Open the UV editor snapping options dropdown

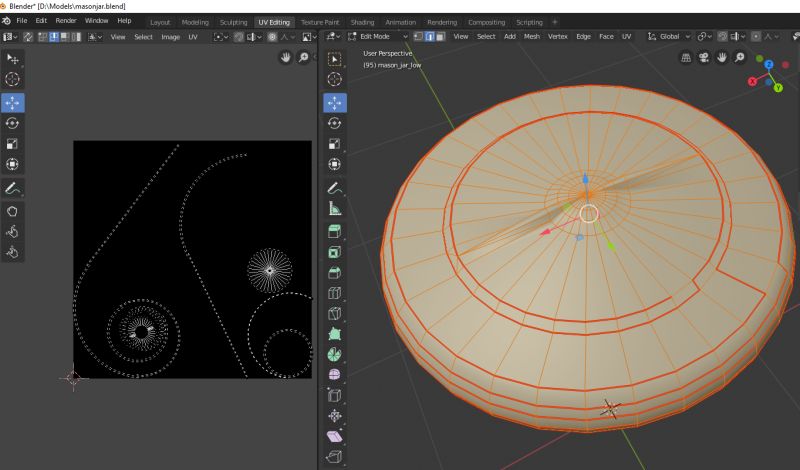point(254,37)
